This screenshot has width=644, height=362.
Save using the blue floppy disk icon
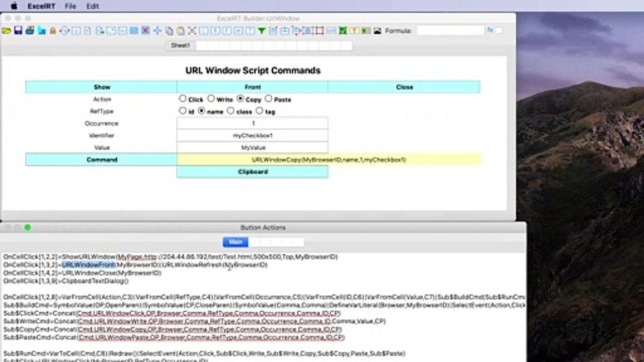[18, 31]
